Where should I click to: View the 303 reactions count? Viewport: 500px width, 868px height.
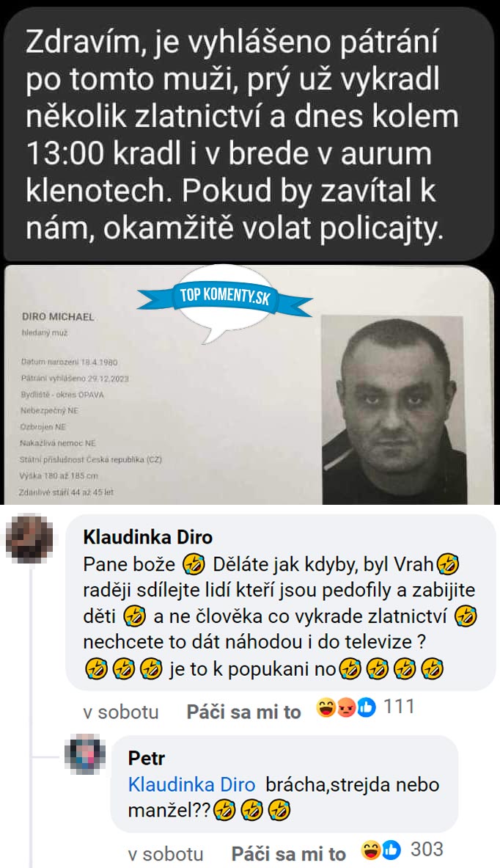427,849
